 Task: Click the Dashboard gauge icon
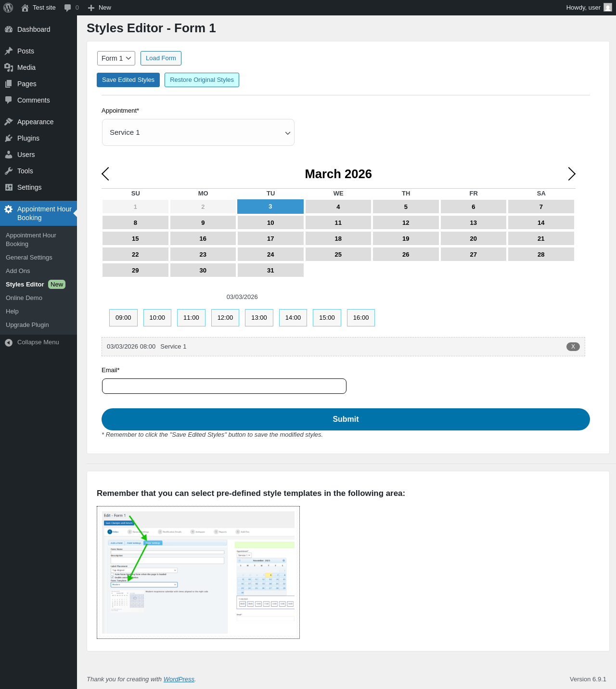(9, 29)
